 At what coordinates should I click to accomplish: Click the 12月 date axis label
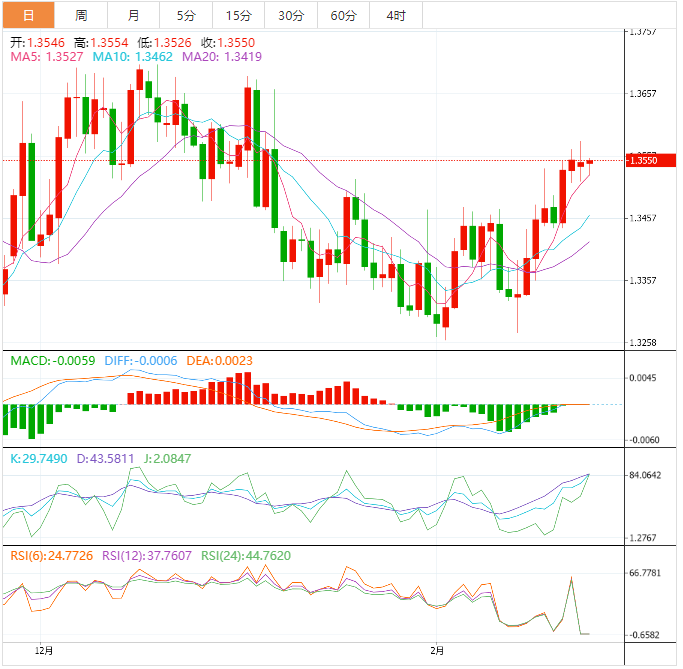[44, 651]
